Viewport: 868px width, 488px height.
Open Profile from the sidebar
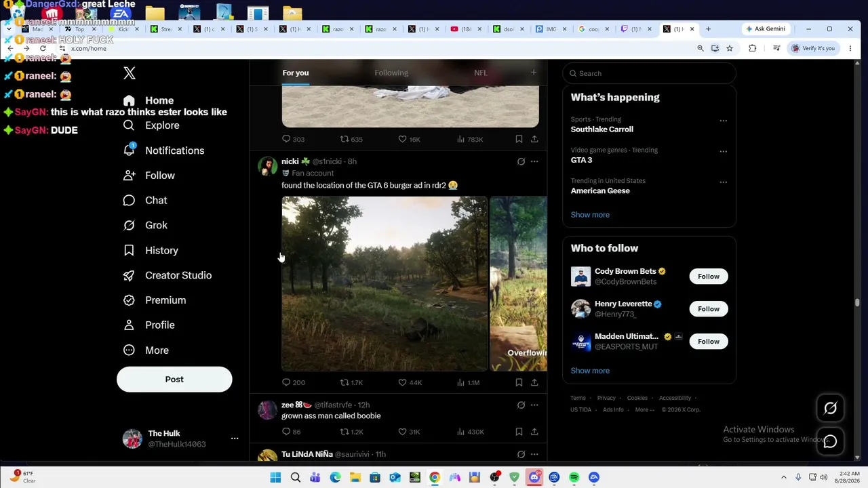149,325
